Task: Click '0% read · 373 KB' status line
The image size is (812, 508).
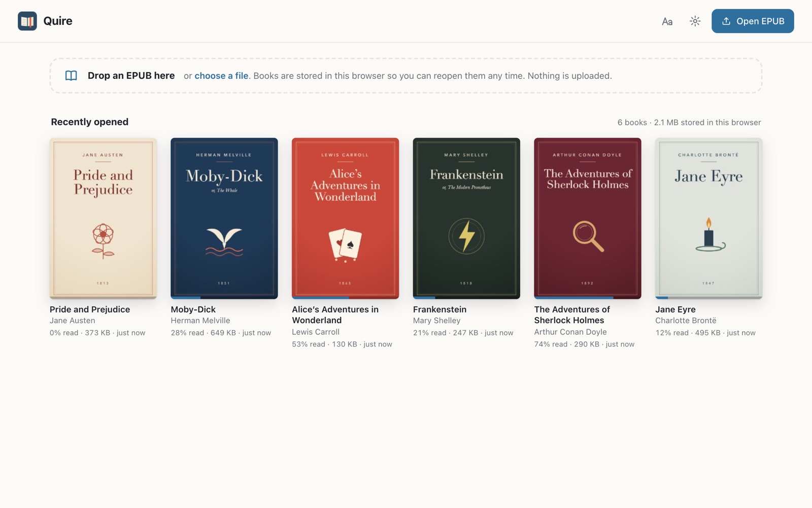Action: 97,333
